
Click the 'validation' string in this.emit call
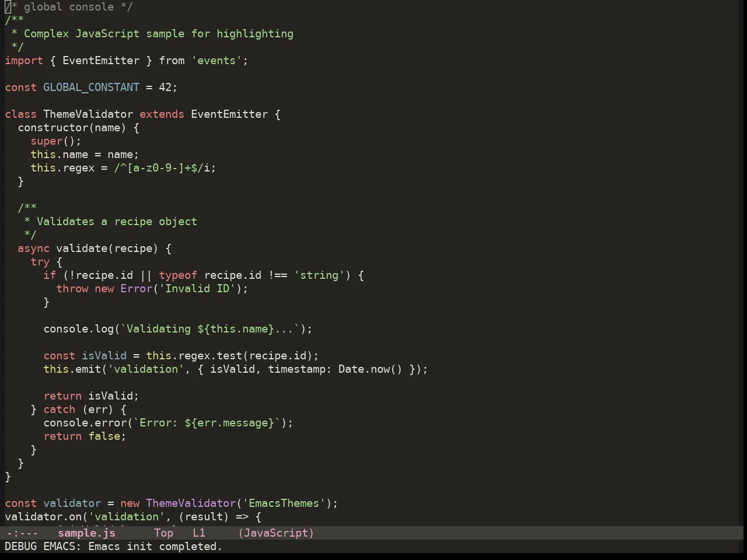point(146,369)
